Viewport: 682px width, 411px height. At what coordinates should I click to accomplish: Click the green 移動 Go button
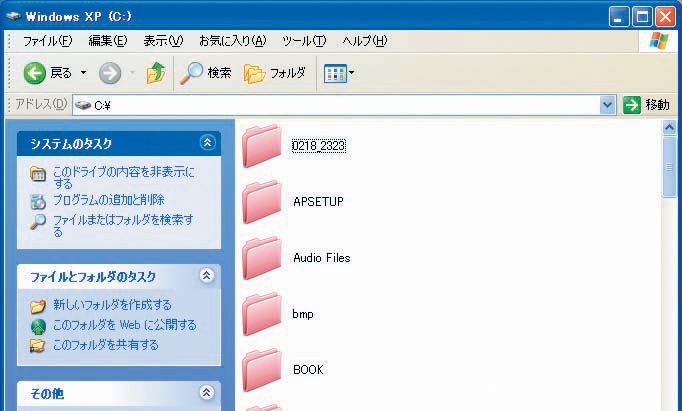(646, 105)
